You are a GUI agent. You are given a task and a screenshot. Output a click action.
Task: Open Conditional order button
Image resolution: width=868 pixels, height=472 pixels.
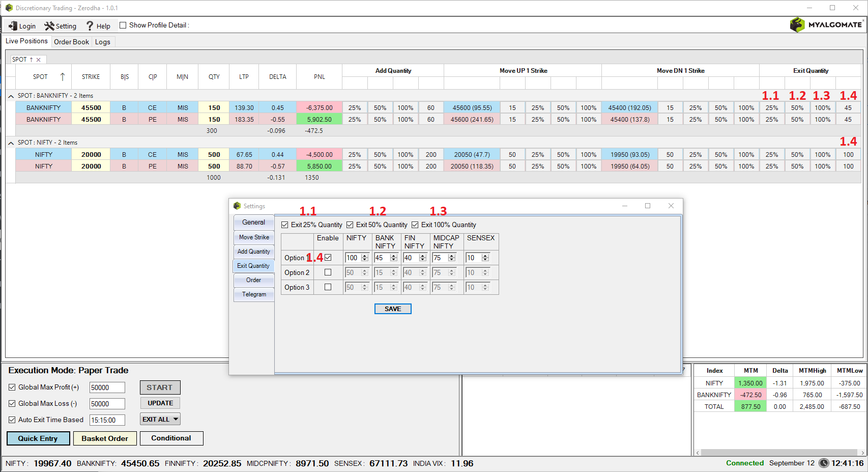pos(171,438)
